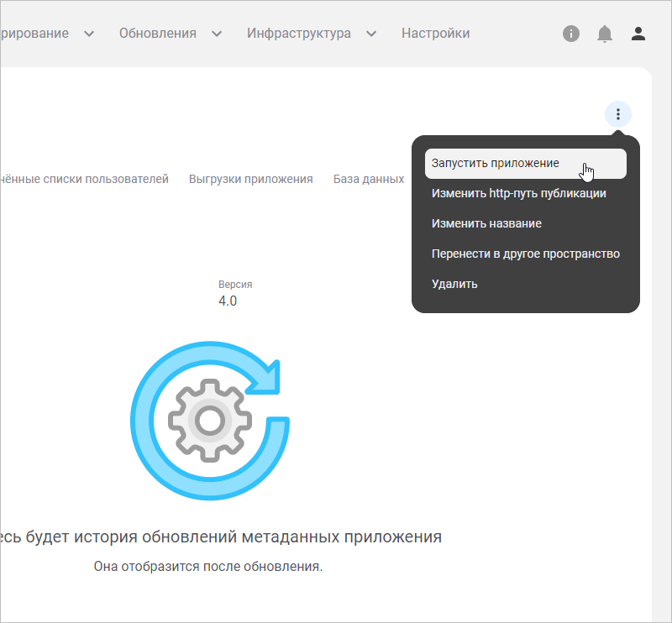
Task: Switch to the Выгрузки приложения tab
Action: click(250, 179)
